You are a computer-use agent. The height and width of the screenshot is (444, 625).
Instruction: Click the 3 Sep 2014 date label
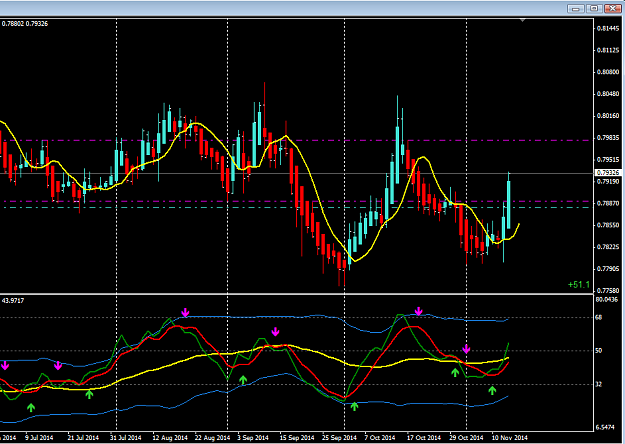tap(253, 438)
